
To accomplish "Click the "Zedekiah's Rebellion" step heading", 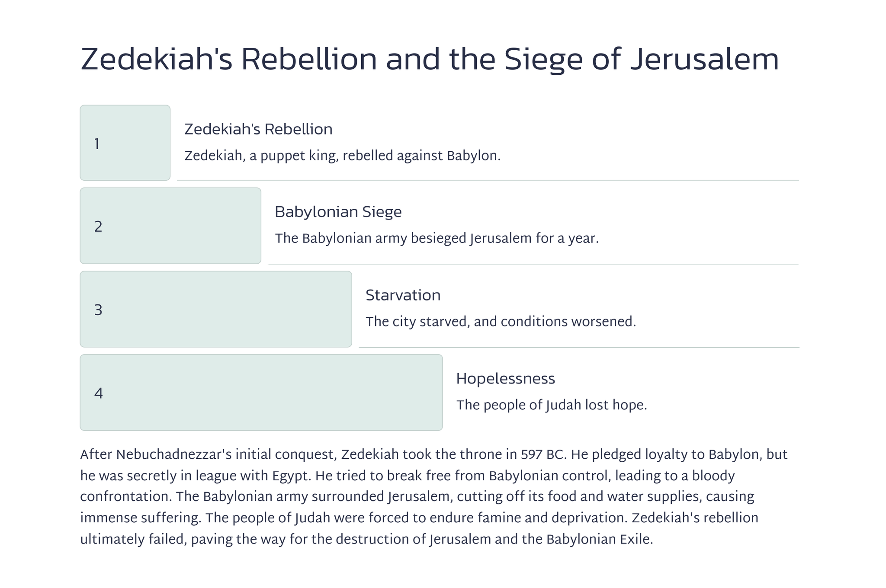I will [258, 129].
